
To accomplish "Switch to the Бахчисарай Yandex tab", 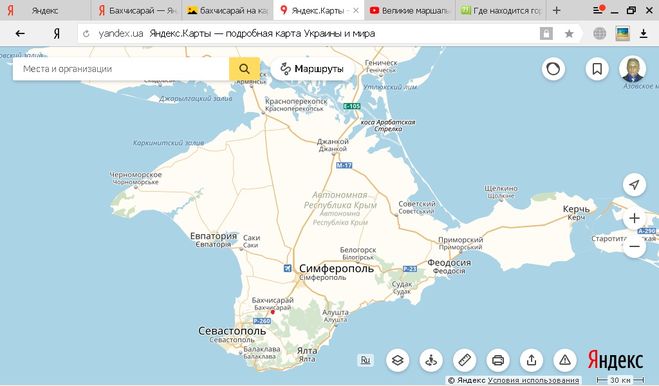I will [x=137, y=11].
